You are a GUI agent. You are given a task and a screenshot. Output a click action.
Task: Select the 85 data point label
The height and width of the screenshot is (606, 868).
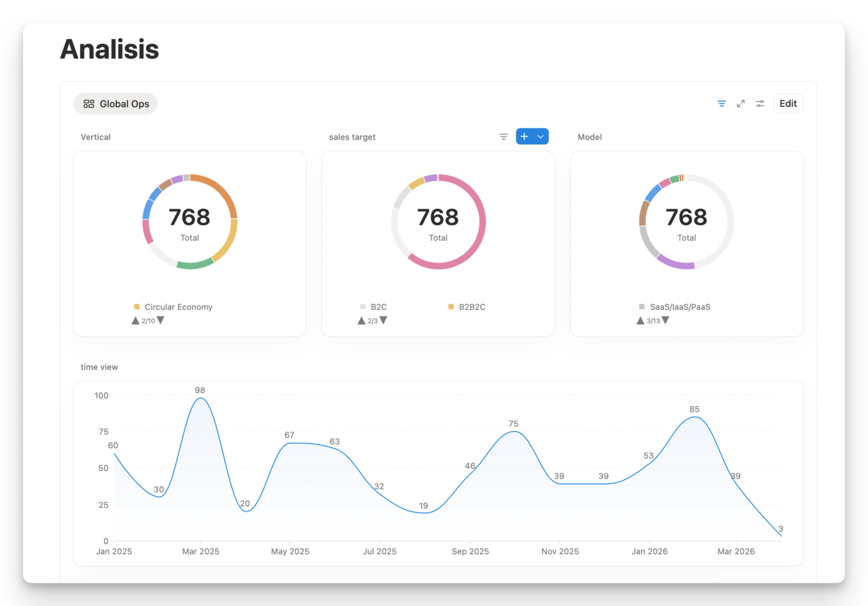coord(694,409)
